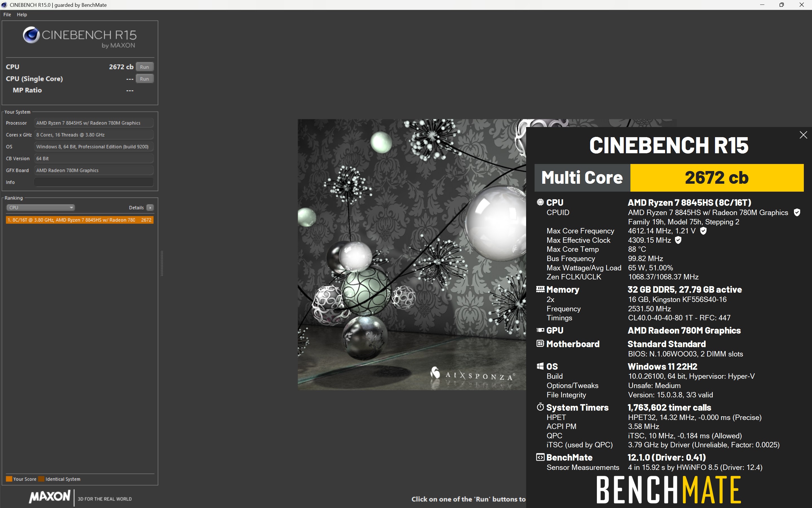
Task: Click the GFX Board field AMD Radeon 780M
Action: [94, 170]
